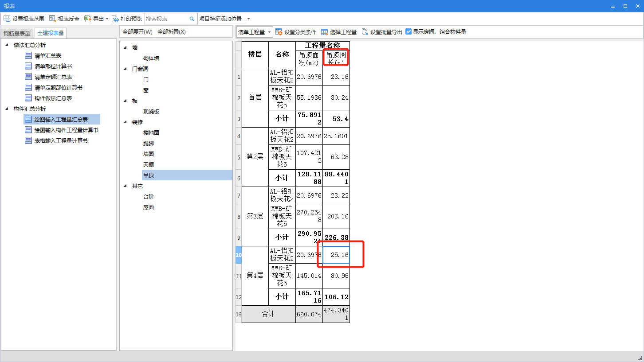644x362 pixels.
Task: Click the 吊顶周长(m) column header
Action: [x=336, y=58]
